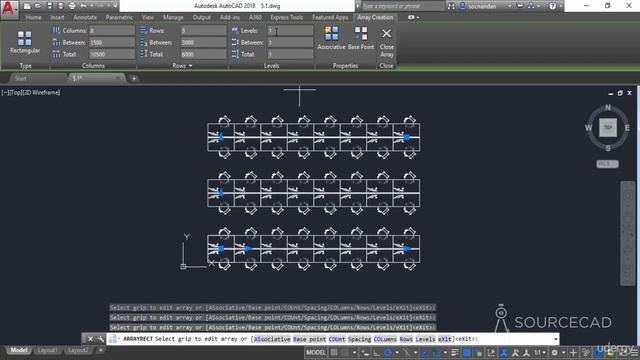Image resolution: width=640 pixels, height=360 pixels.
Task: Click the N direction on the ViewCube
Action: pos(608,107)
